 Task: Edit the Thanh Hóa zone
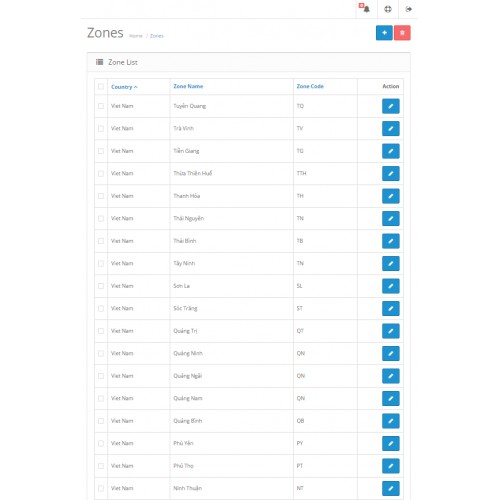390,196
